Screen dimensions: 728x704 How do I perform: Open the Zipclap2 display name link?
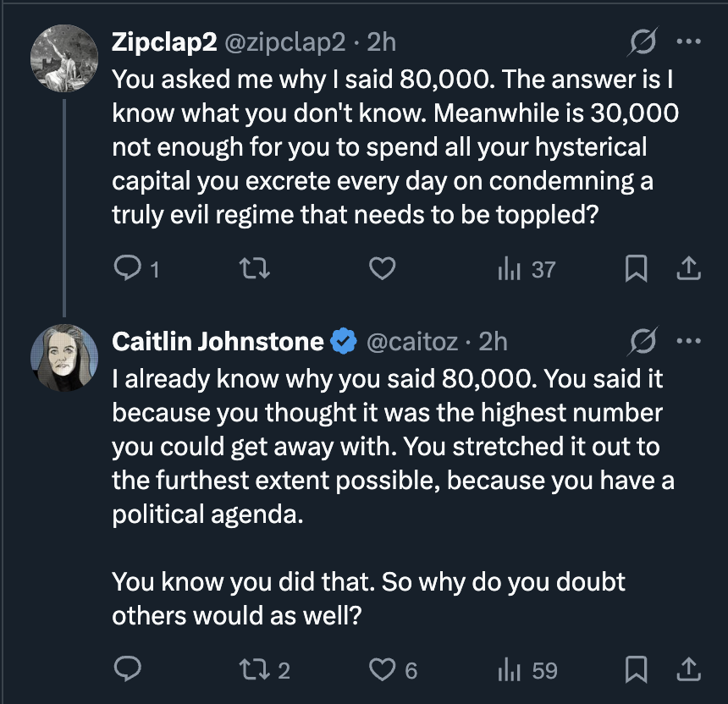pos(164,41)
